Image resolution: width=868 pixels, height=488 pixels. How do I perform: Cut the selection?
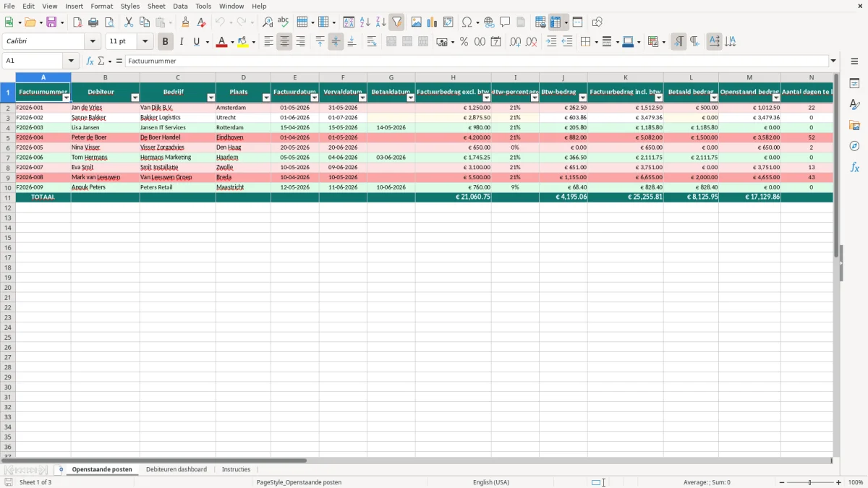coord(129,22)
